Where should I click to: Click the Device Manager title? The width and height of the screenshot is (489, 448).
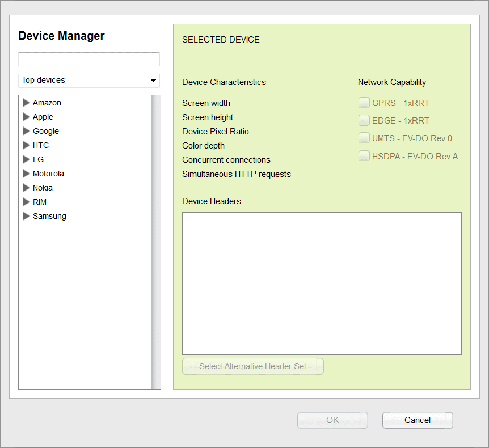(61, 36)
